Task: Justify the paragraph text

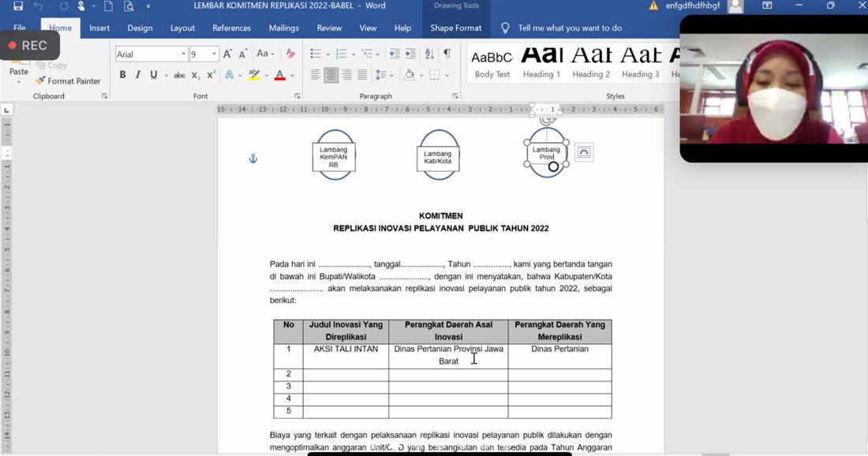Action: (x=363, y=75)
